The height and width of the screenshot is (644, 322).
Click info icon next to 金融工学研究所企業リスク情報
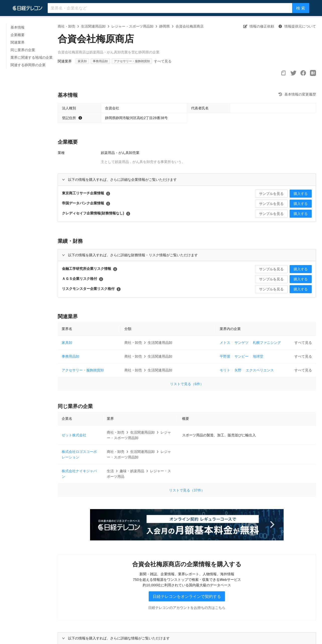(115, 269)
